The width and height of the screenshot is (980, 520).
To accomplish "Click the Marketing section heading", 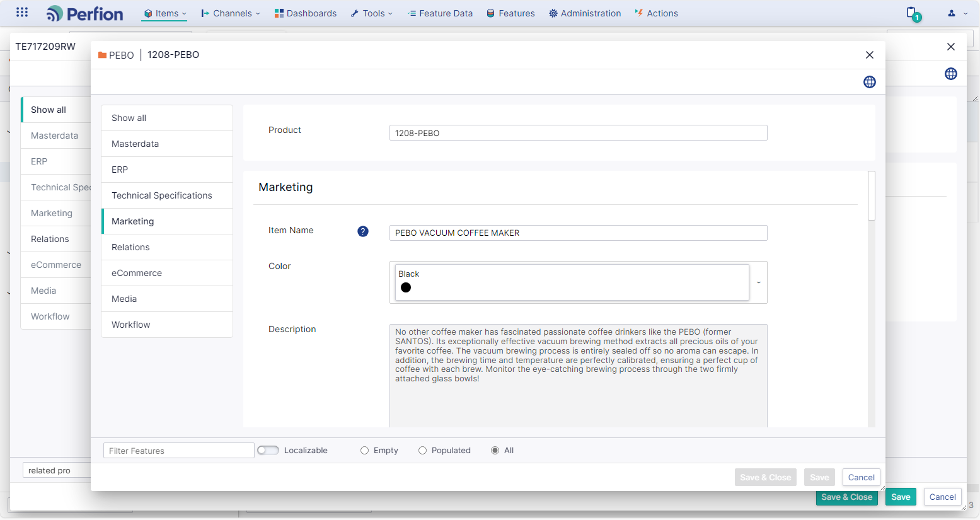I will [x=285, y=187].
